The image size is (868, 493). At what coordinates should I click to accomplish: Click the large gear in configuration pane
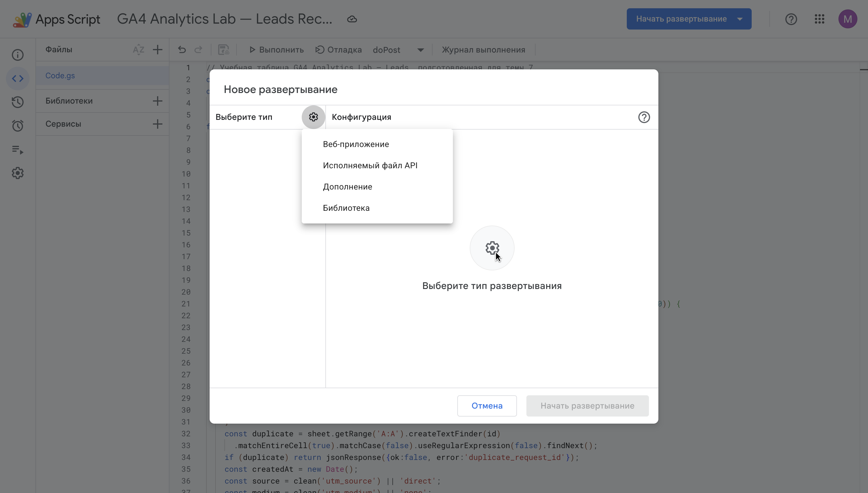(492, 248)
